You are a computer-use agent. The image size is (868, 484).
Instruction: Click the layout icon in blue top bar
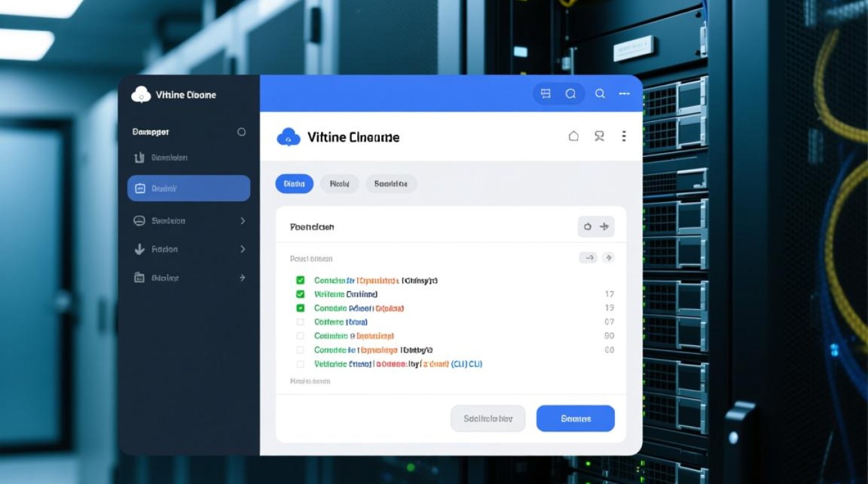[546, 94]
